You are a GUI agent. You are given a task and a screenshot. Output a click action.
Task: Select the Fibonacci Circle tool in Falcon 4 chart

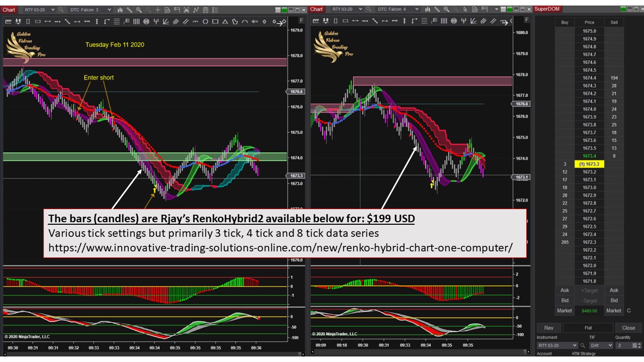[453, 21]
